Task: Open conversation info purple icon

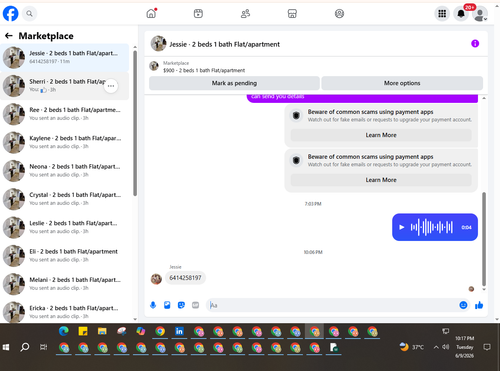Action: click(475, 44)
